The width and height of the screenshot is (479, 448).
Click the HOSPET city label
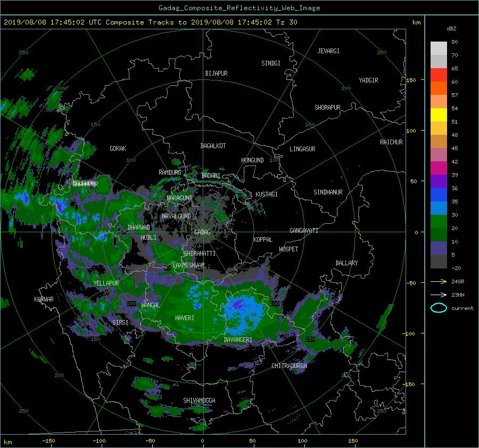click(288, 249)
